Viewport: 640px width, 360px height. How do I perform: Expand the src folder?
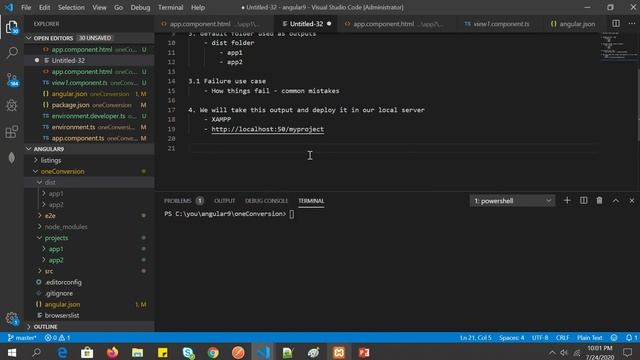point(89,271)
